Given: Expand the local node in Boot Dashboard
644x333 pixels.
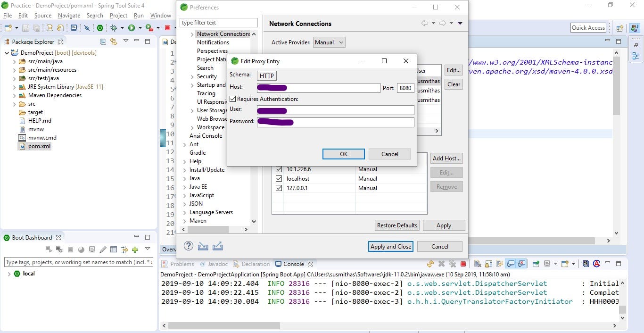Looking at the screenshot, I should [x=9, y=274].
